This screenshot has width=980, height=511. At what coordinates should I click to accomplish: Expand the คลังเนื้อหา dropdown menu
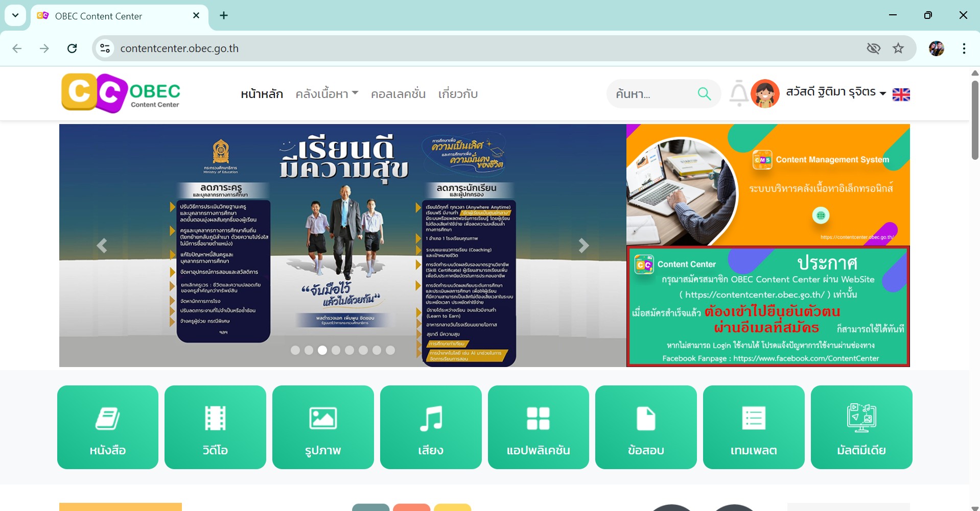(x=327, y=94)
